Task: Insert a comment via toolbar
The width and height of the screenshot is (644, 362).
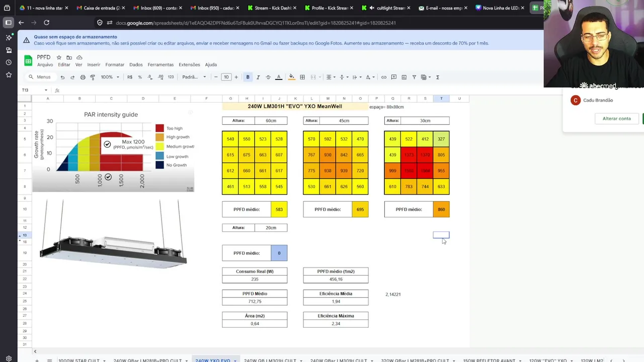Action: click(394, 77)
